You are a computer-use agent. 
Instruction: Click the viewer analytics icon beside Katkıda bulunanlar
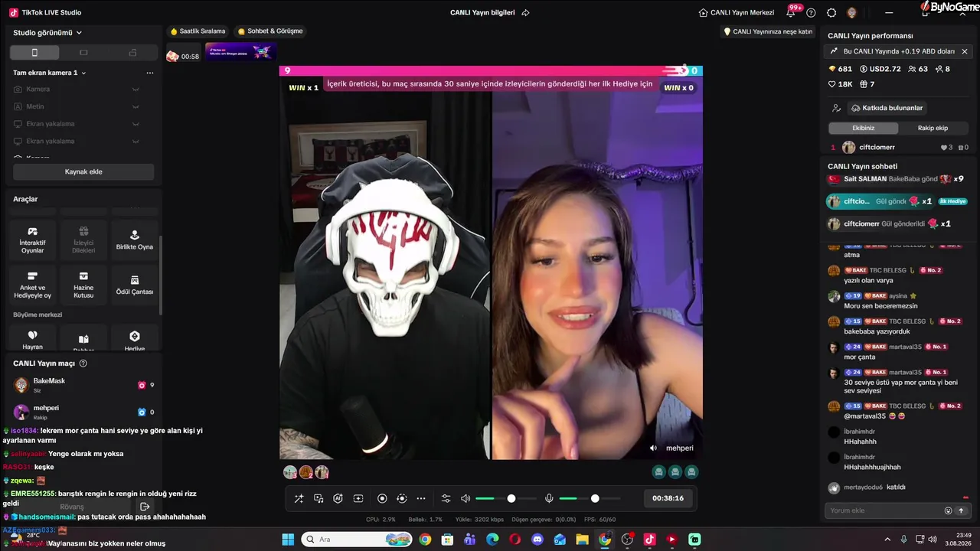click(x=837, y=108)
